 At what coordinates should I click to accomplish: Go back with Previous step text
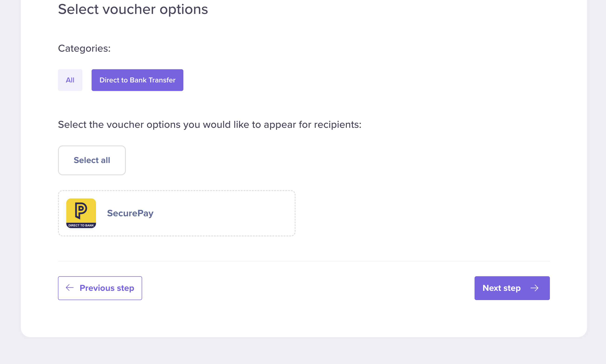tap(107, 288)
